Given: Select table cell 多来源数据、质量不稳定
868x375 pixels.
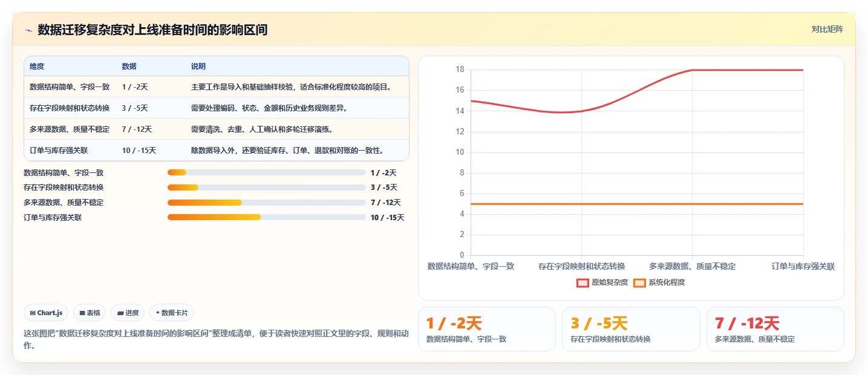Looking at the screenshot, I should tap(70, 129).
